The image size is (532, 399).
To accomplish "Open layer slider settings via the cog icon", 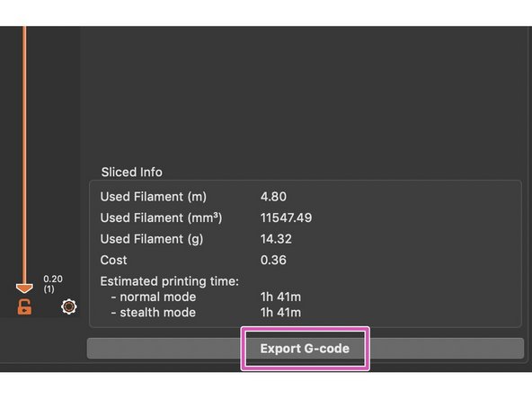I will [x=69, y=306].
